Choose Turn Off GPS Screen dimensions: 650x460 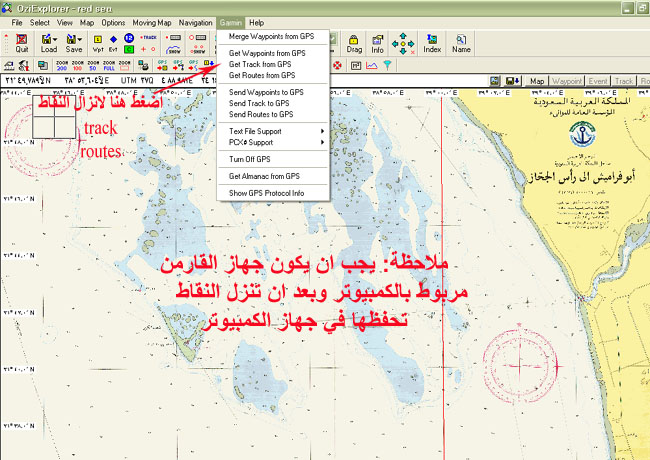(273, 159)
